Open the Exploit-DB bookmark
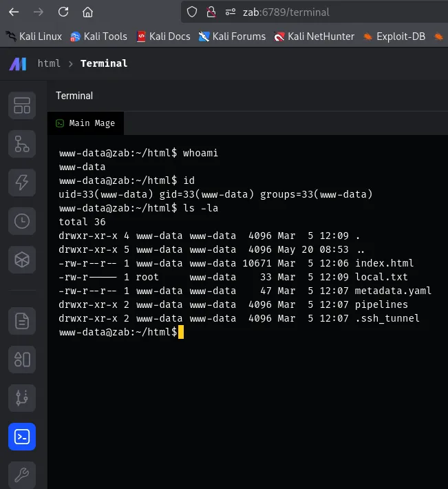This screenshot has height=489, width=448. (x=394, y=37)
